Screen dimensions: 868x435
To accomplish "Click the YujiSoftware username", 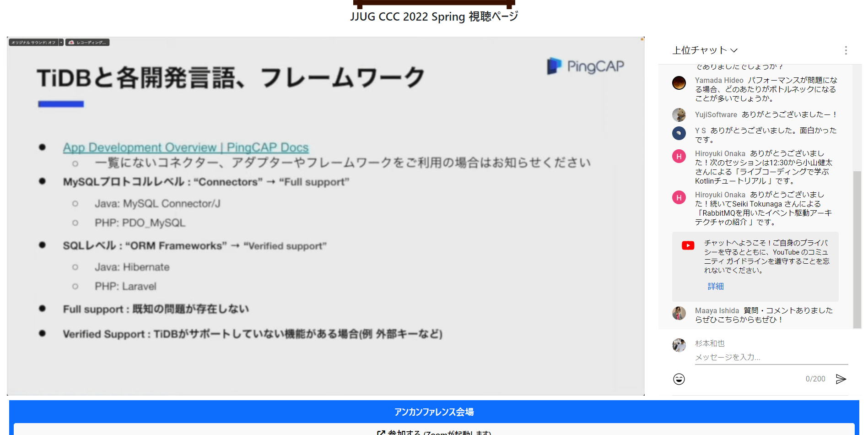I will [716, 114].
